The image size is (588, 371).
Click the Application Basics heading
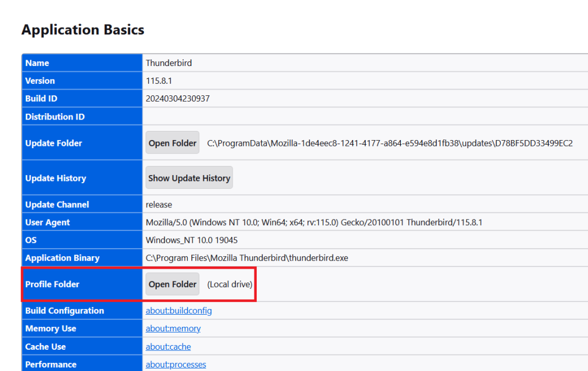83,29
